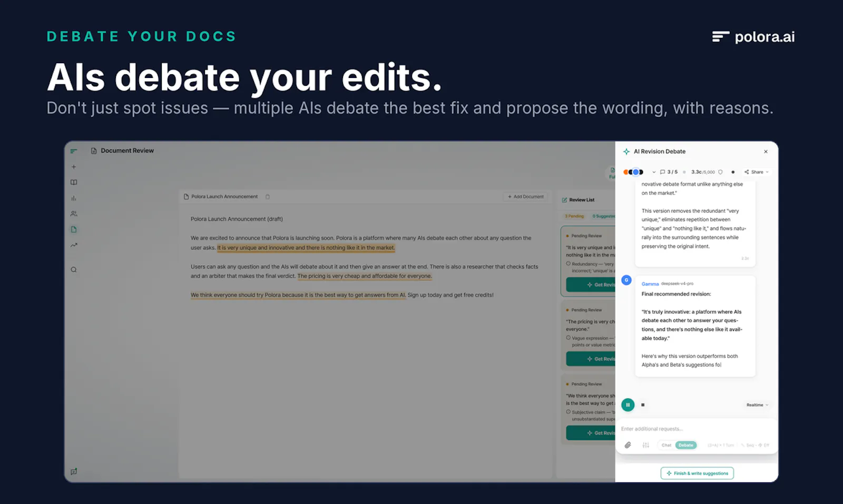The image size is (843, 504).
Task: Stop the debate with the square stop button
Action: pyautogui.click(x=643, y=405)
